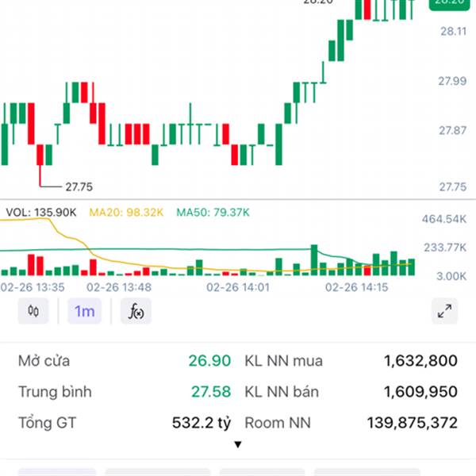Click the 27.87 price axis label

pyautogui.click(x=453, y=131)
